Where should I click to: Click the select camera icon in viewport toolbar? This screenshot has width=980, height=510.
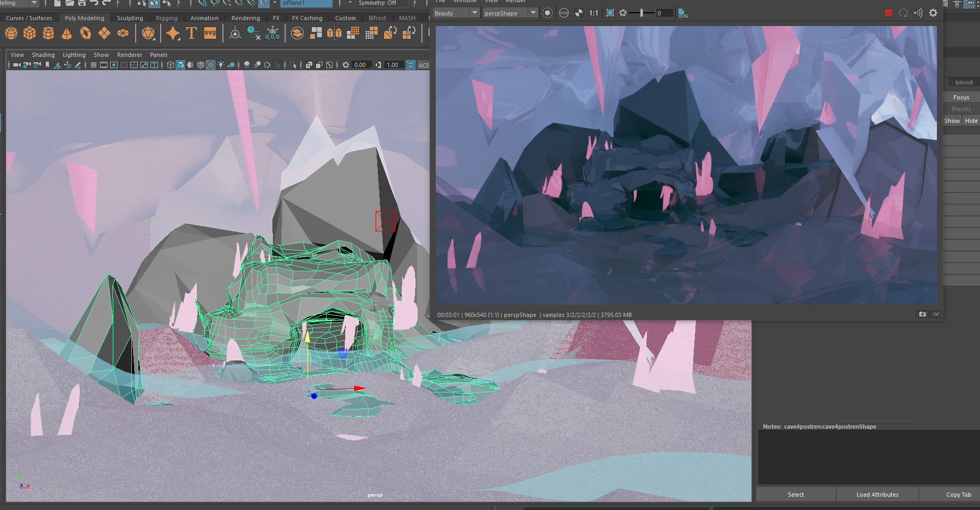coord(16,65)
